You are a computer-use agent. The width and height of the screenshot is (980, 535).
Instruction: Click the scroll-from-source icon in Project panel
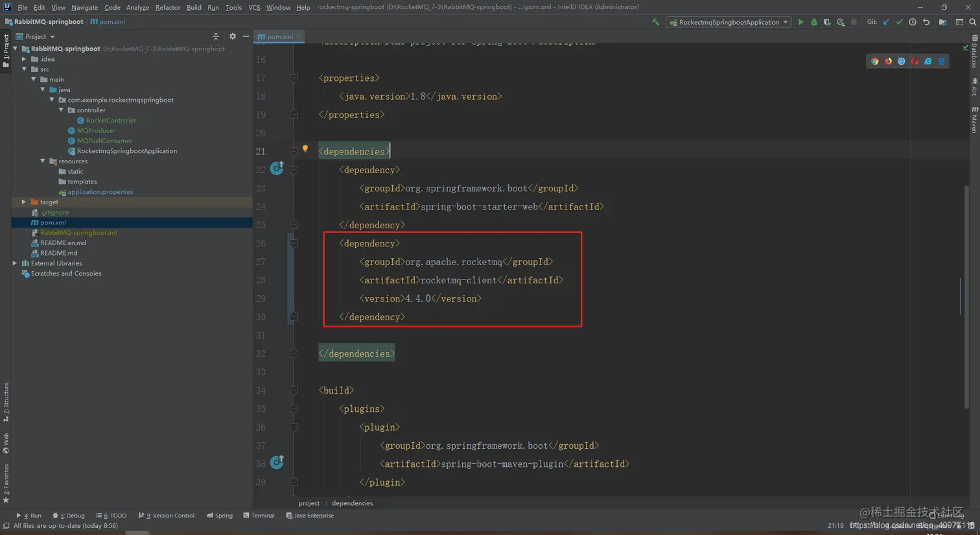click(x=216, y=36)
